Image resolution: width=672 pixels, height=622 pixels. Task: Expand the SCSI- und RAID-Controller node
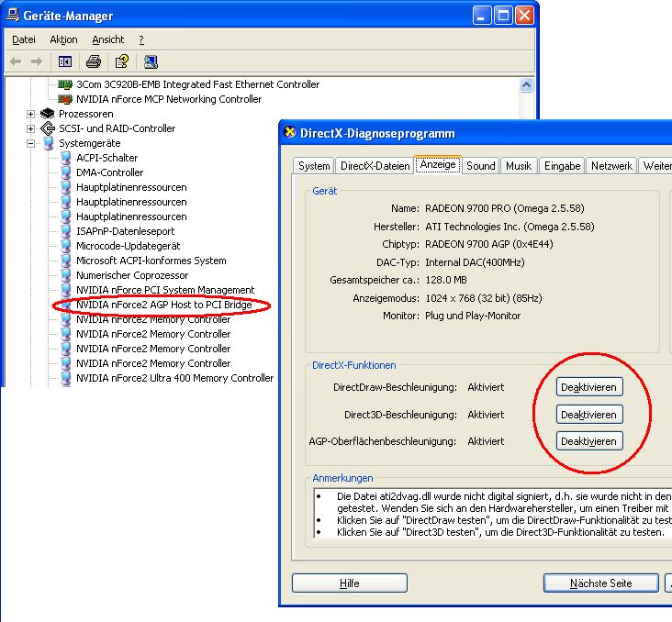point(30,128)
